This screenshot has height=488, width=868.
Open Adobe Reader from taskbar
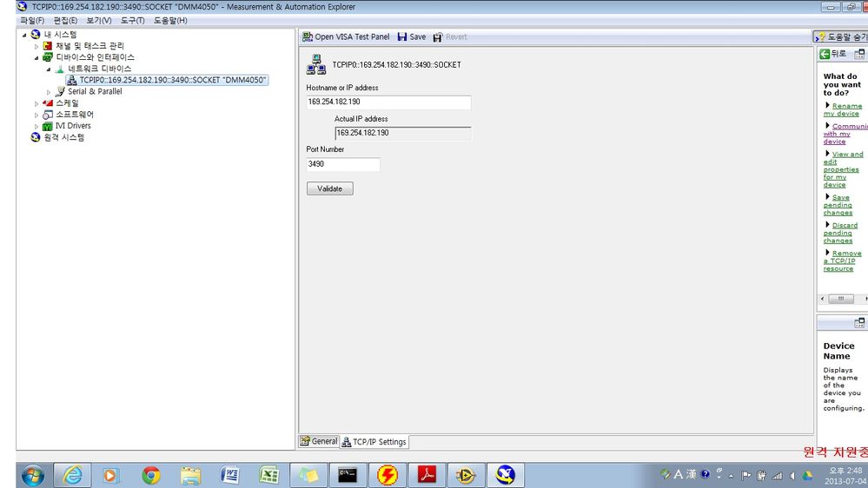coord(427,475)
